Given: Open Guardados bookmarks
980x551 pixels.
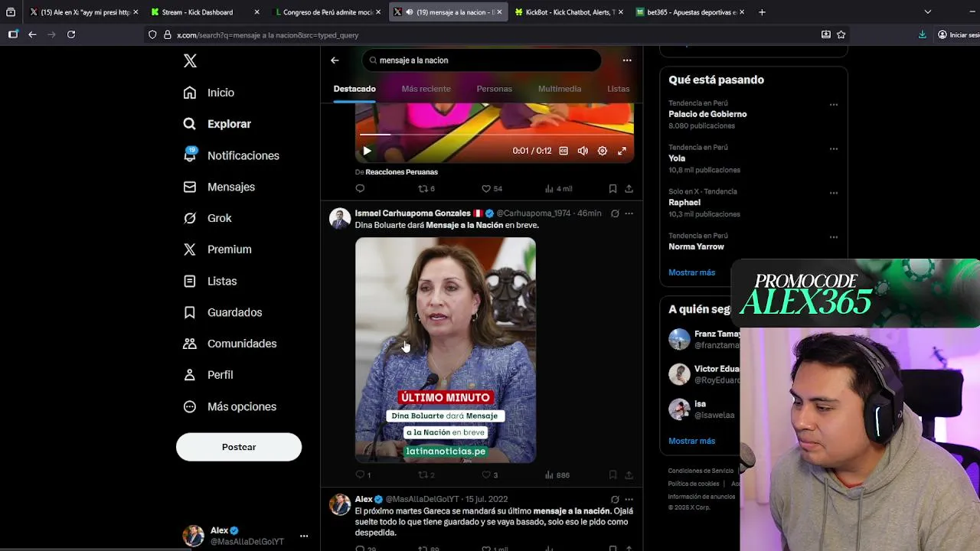Looking at the screenshot, I should (223, 312).
